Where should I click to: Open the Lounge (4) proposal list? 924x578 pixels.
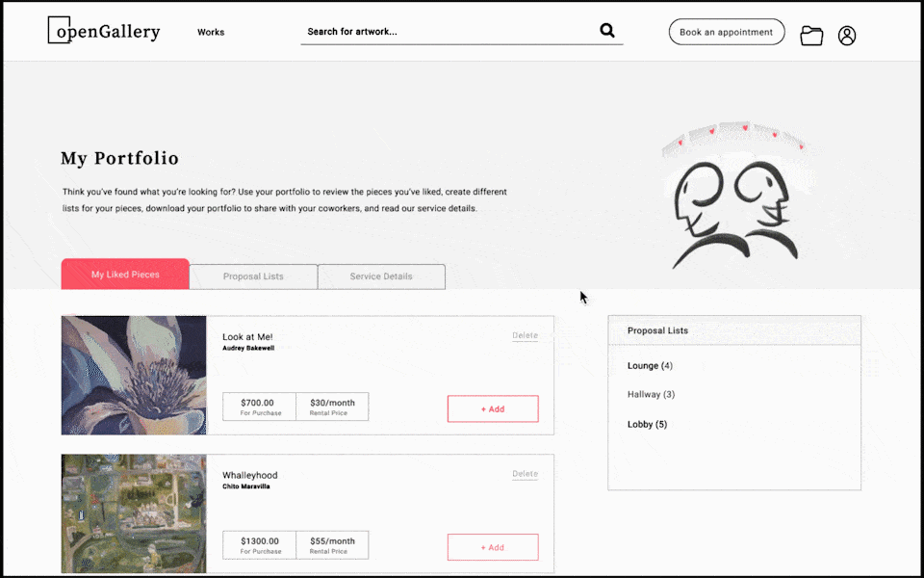pyautogui.click(x=650, y=366)
